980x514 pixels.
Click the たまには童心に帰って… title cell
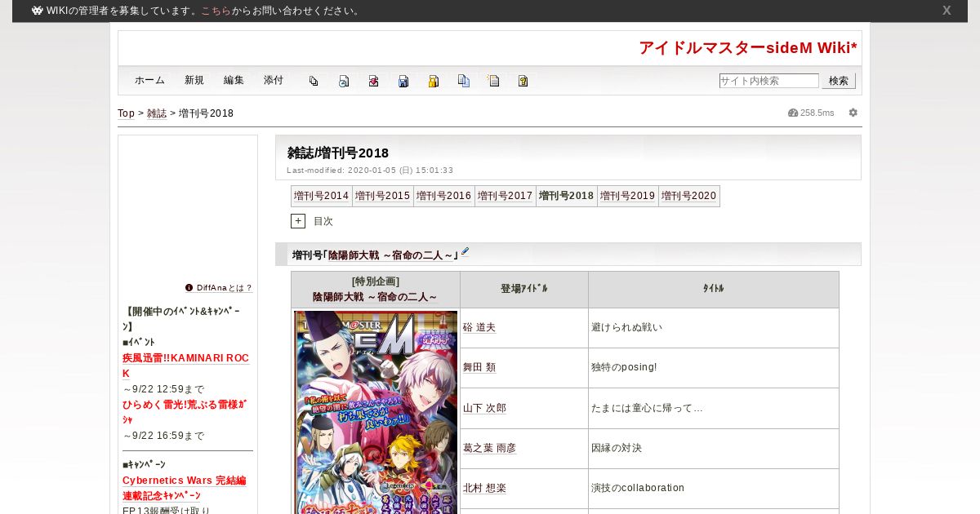coord(713,408)
